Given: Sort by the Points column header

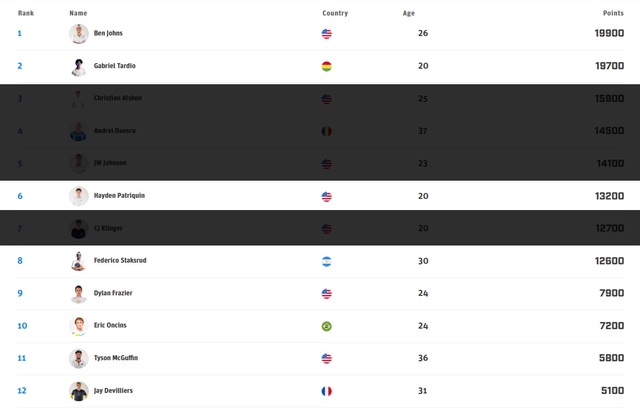Looking at the screenshot, I should (613, 13).
